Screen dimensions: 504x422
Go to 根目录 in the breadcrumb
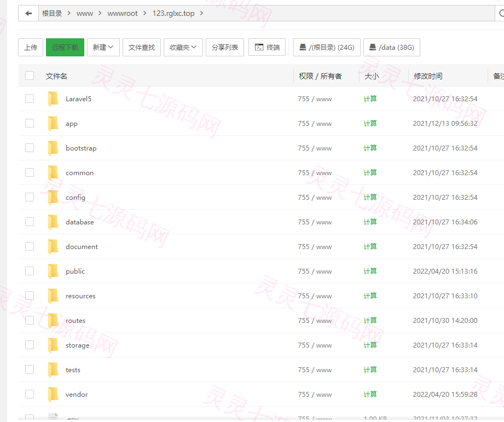tap(52, 13)
